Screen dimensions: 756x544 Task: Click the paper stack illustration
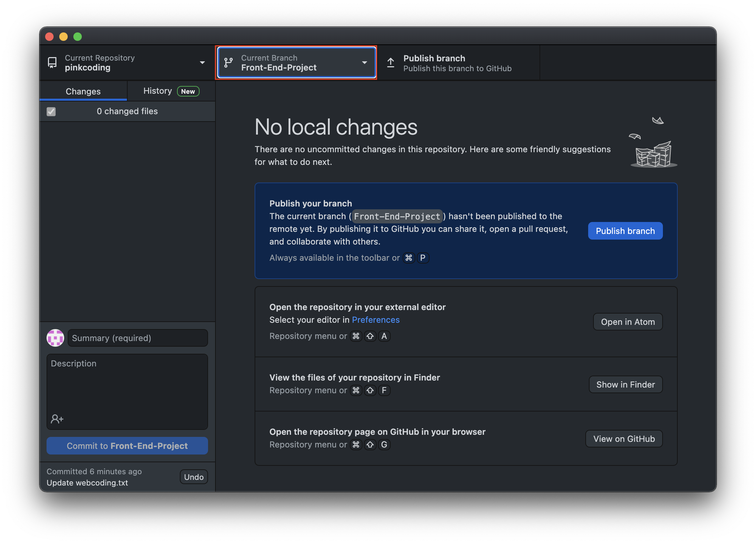[654, 154]
